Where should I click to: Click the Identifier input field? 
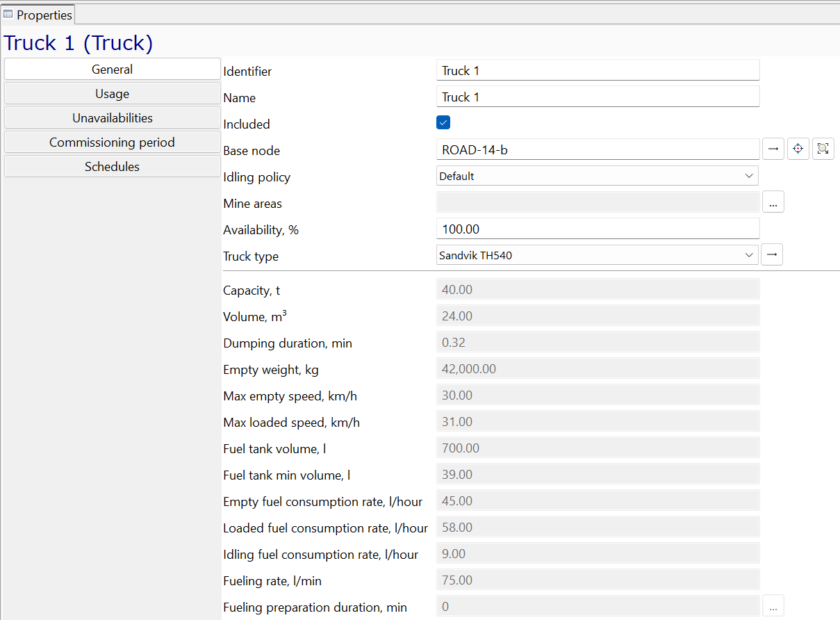coord(598,70)
